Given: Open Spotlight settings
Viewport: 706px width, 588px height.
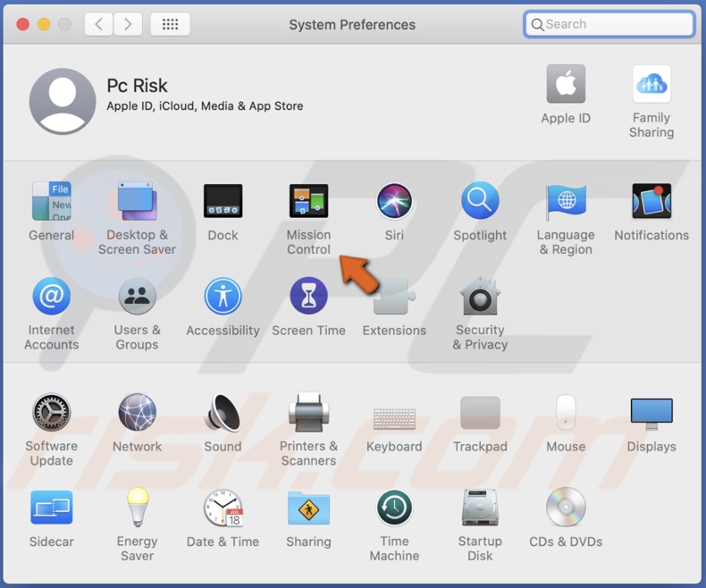Looking at the screenshot, I should [480, 203].
